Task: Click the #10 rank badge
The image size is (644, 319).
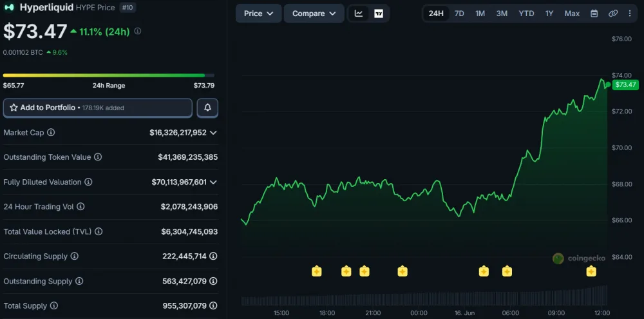Action: [x=128, y=7]
